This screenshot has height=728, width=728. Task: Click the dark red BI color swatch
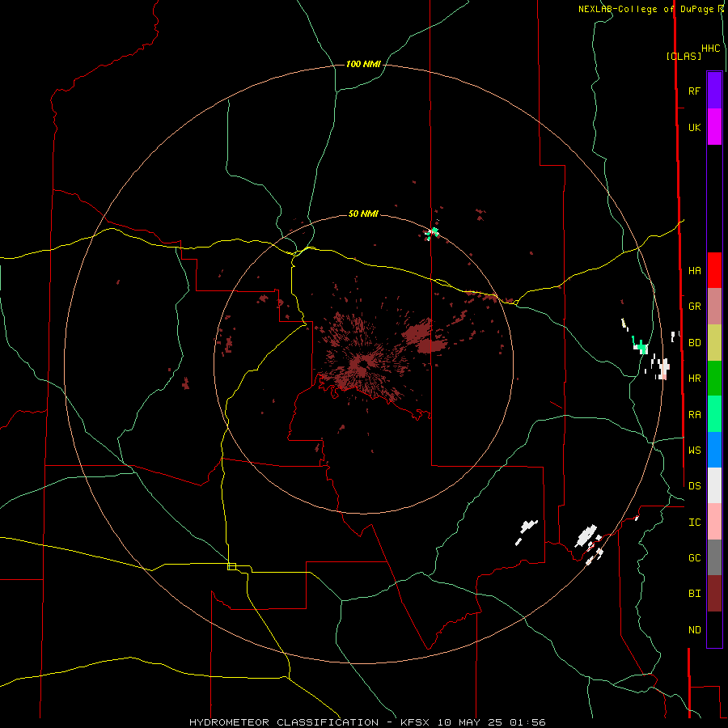pos(714,594)
